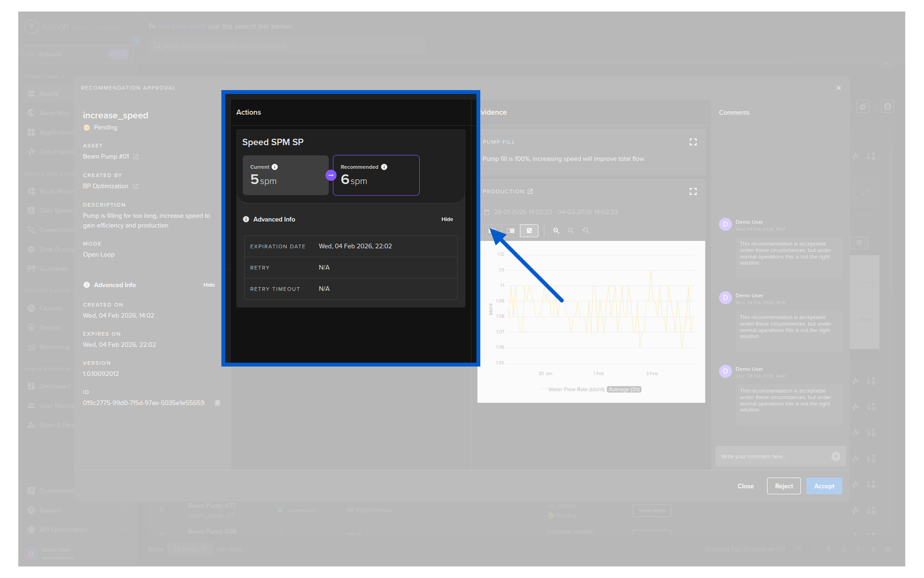Hide Advanced Info in Actions panel
Viewport: 924px width, 578px height.
(x=447, y=220)
